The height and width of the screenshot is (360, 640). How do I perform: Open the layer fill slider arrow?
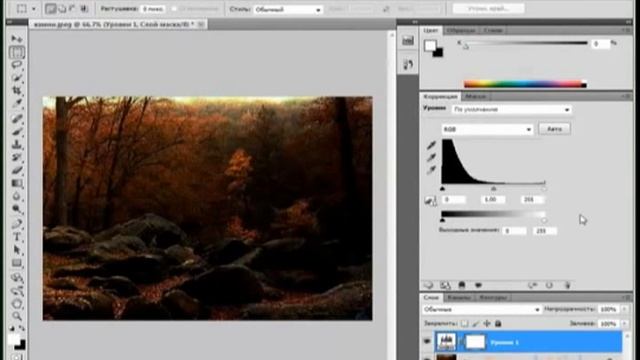click(625, 323)
